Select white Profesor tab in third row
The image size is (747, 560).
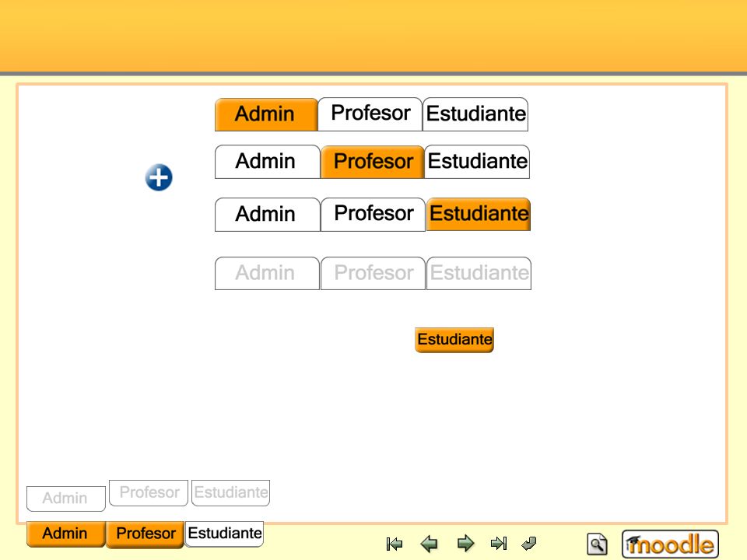tap(373, 215)
